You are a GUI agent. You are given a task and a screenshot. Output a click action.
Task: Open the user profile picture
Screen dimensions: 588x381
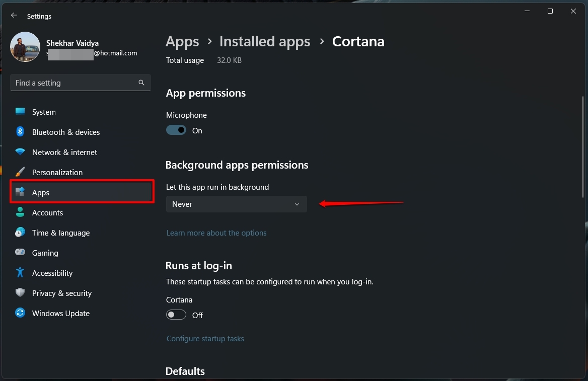(25, 47)
